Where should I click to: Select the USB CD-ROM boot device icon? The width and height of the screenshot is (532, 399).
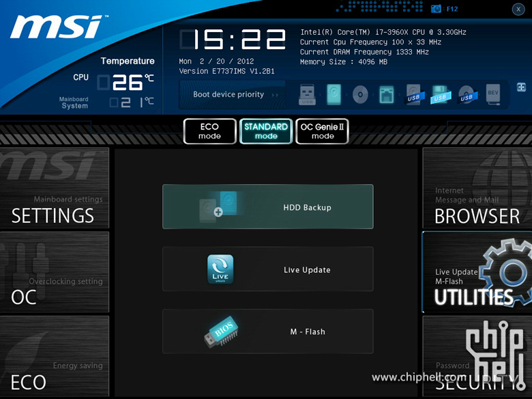pos(468,95)
